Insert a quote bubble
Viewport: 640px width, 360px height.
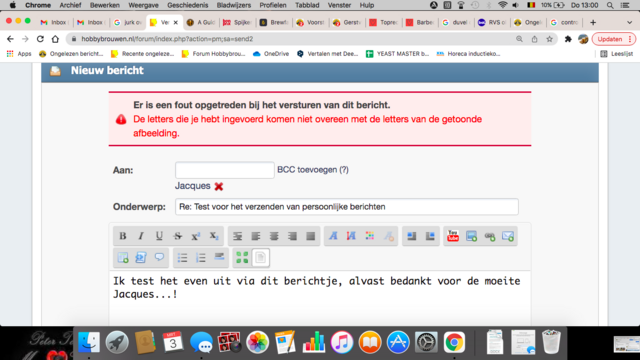(x=159, y=257)
